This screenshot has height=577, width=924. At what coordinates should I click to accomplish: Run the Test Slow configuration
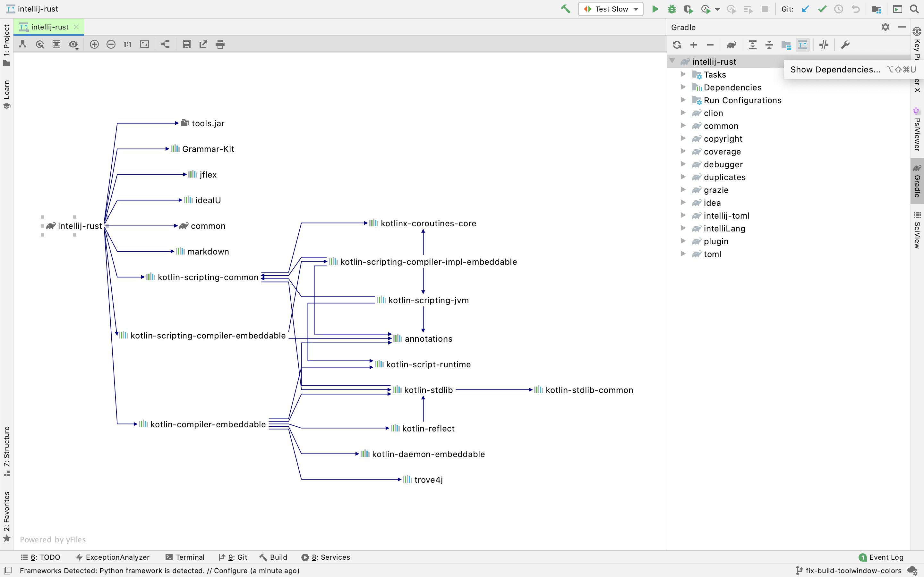[654, 9]
